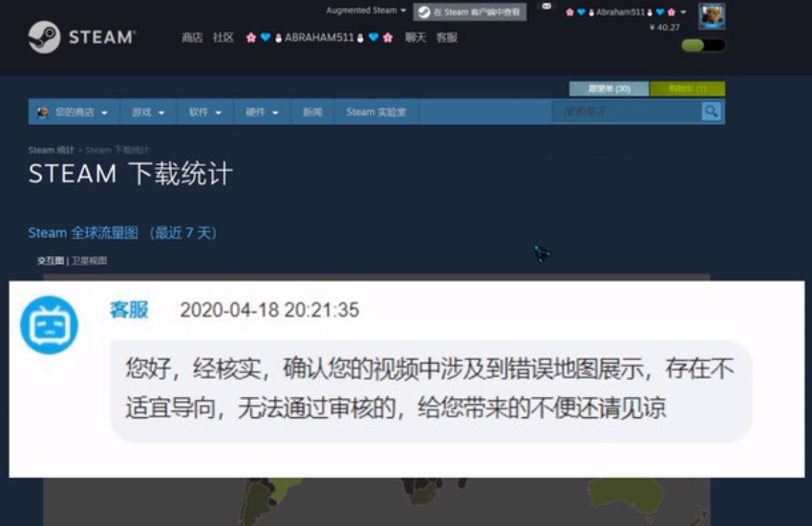Open the ABRAHAM511 profile menu

pyautogui.click(x=319, y=38)
